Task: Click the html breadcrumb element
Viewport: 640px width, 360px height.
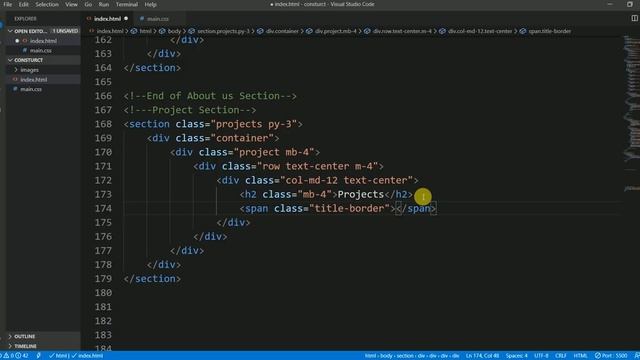Action: coord(145,31)
